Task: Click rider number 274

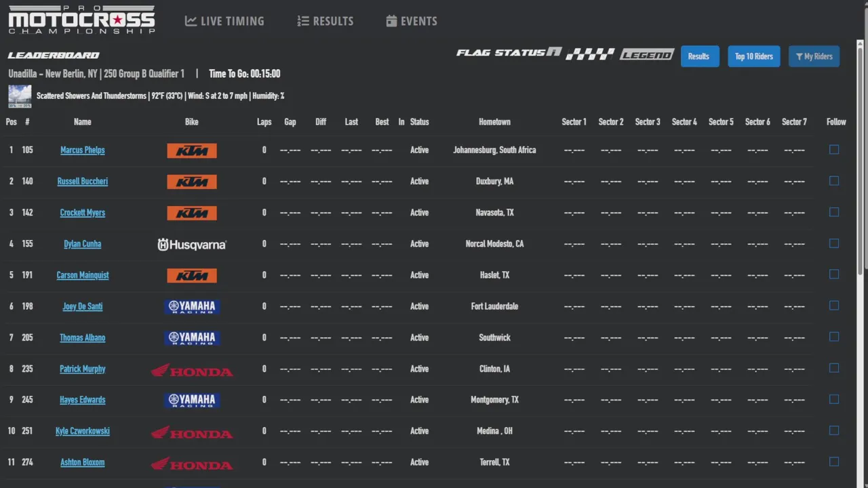Action: tap(28, 462)
